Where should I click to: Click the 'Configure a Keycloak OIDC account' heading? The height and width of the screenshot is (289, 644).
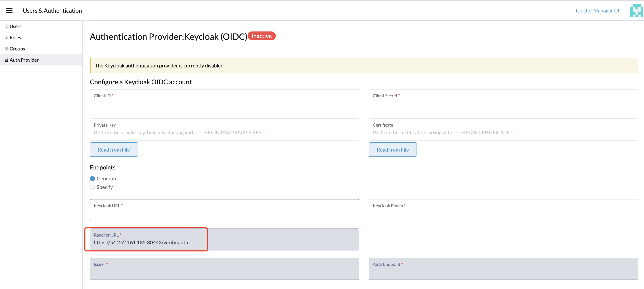tap(141, 82)
